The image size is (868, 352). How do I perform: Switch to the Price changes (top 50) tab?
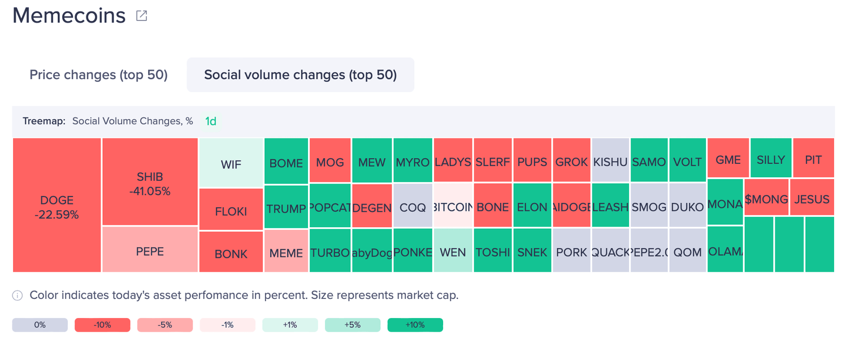click(98, 75)
